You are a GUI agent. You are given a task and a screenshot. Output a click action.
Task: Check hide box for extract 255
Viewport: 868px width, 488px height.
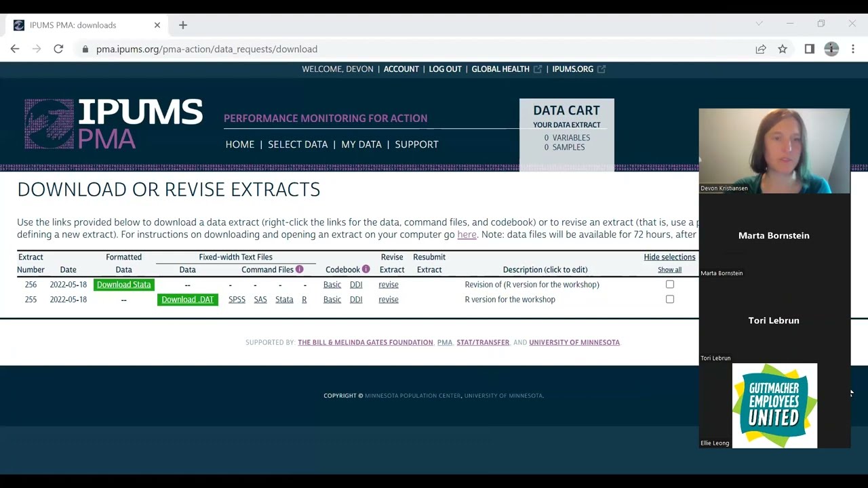670,300
